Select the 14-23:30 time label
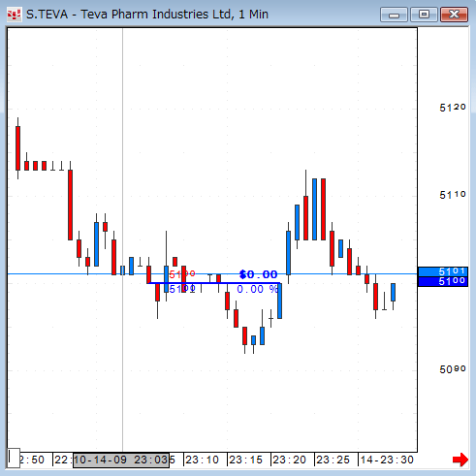The height and width of the screenshot is (476, 476). tap(387, 460)
